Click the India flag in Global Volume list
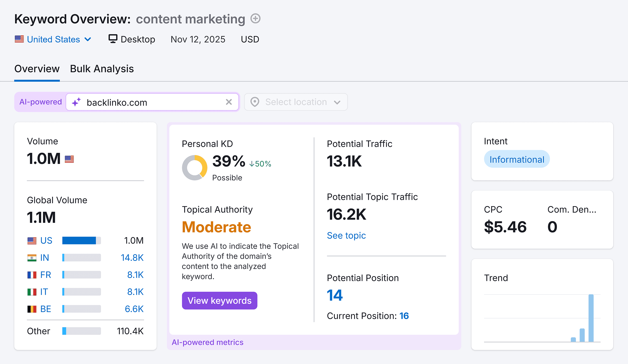The height and width of the screenshot is (364, 628). pos(32,258)
